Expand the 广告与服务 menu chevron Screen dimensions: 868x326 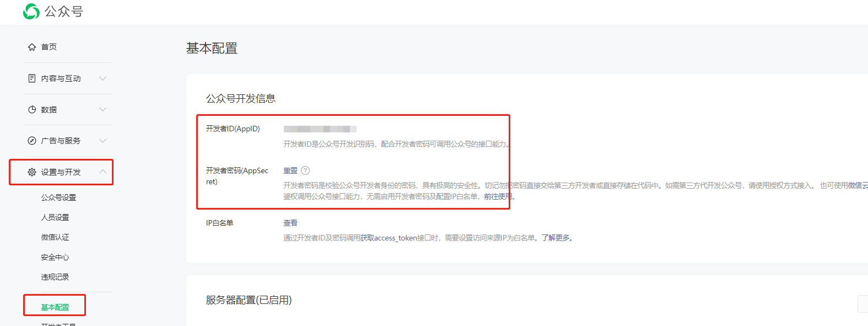point(103,141)
